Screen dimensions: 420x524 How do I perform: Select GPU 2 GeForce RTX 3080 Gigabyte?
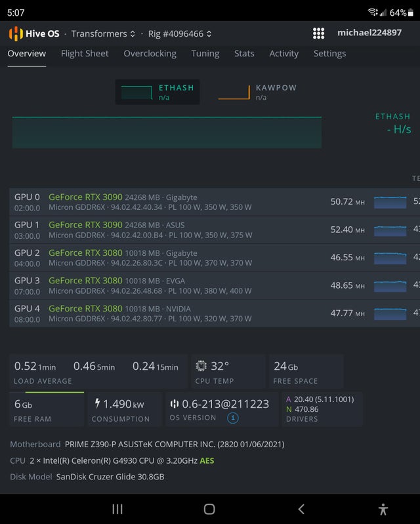(x=215, y=258)
